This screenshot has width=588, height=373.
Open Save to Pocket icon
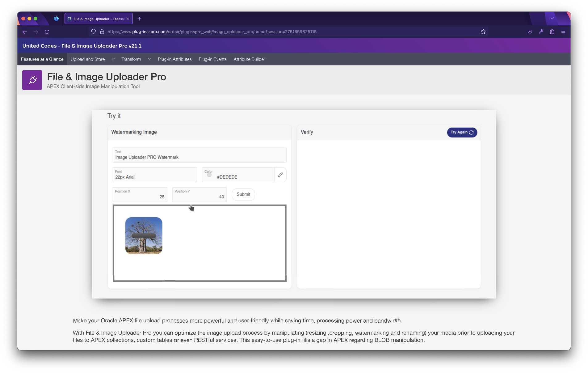[530, 32]
